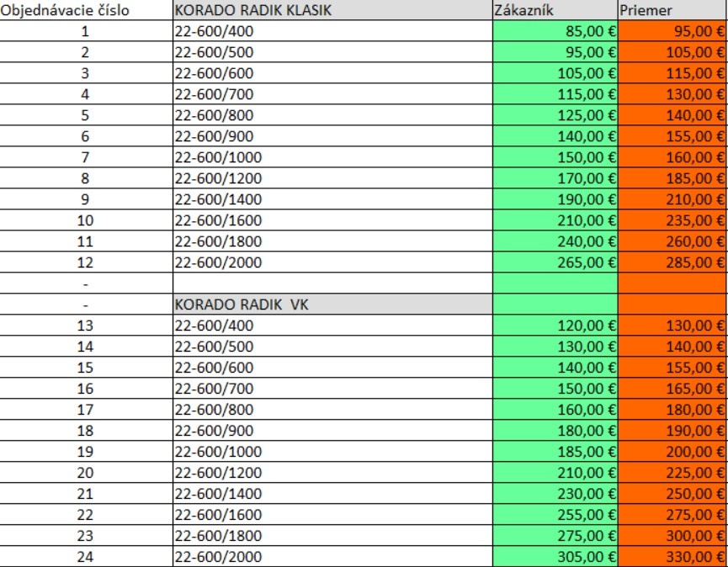
Task: Click the 265,00 € customer price cell
Action: pyautogui.click(x=555, y=262)
